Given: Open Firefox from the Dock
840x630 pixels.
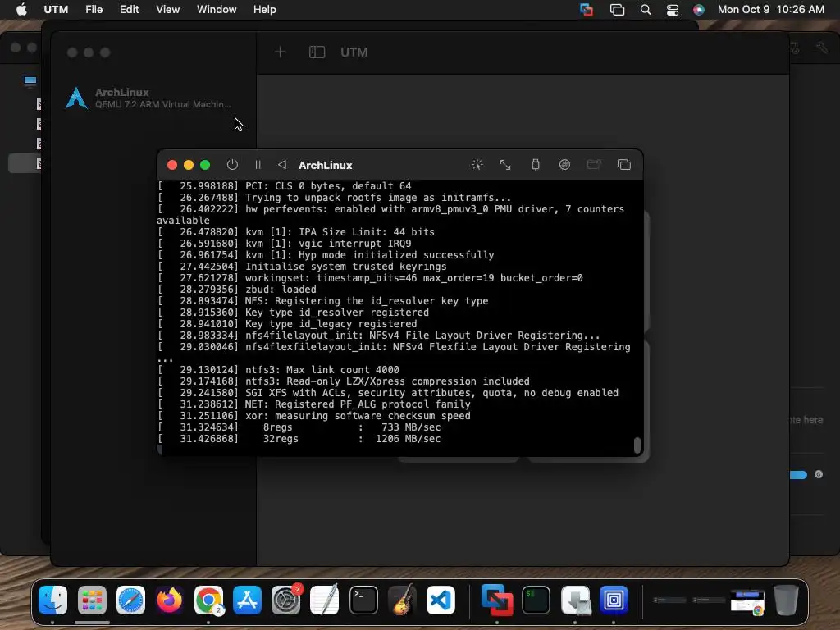Looking at the screenshot, I should point(169,600).
